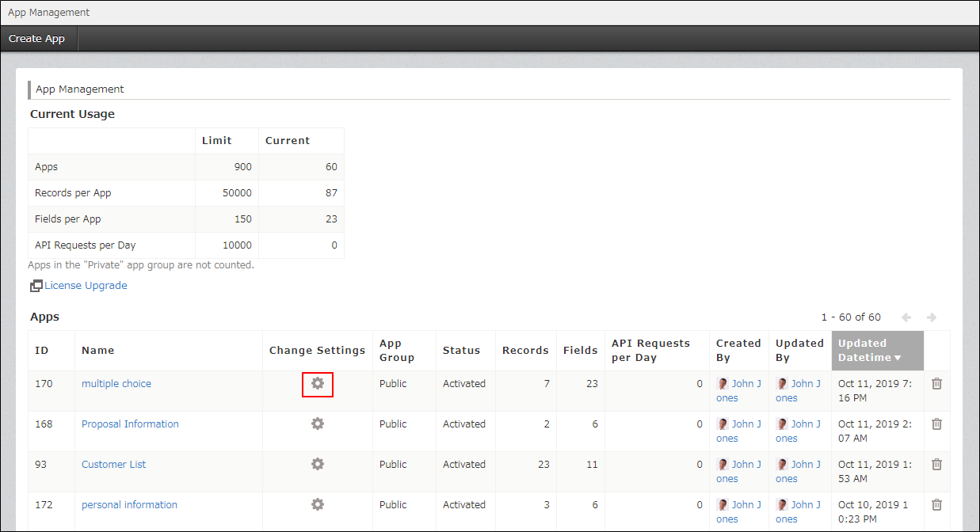Open John Jones Updated By link for app 170
Viewport: 980px width, 532px height.
[x=798, y=390]
